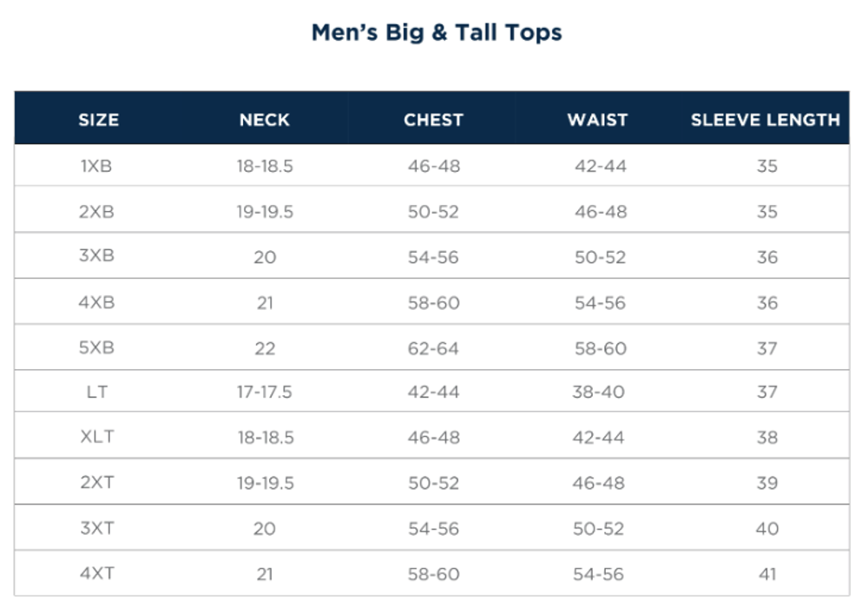Select the 2XT size cell
Screen dimensions: 868x607
pyautogui.click(x=96, y=482)
